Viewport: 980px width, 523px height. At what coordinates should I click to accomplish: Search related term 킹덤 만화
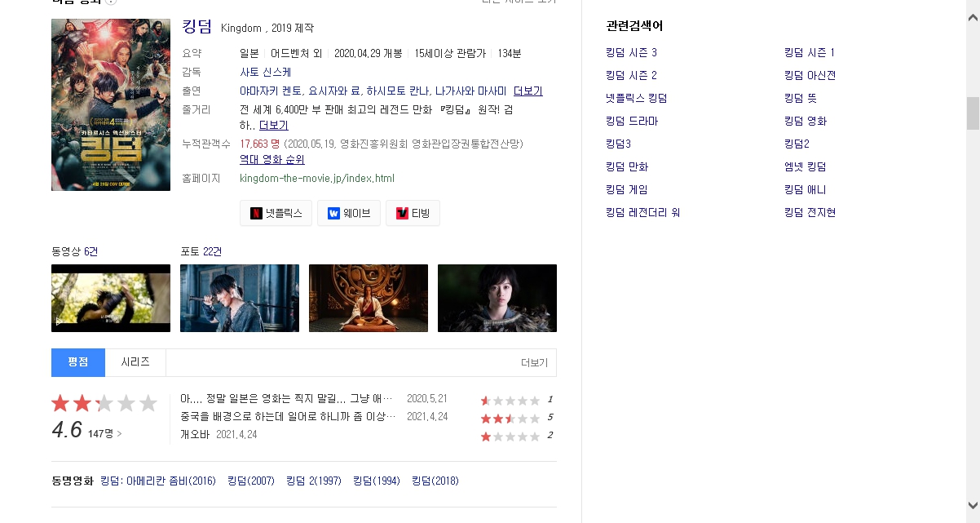click(x=627, y=167)
